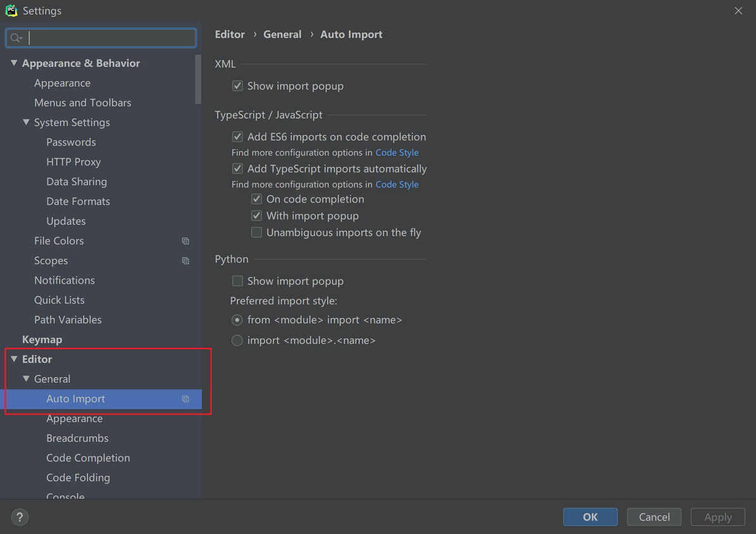Click the search magnifier icon
Screen dimensions: 756x534
pos(16,38)
